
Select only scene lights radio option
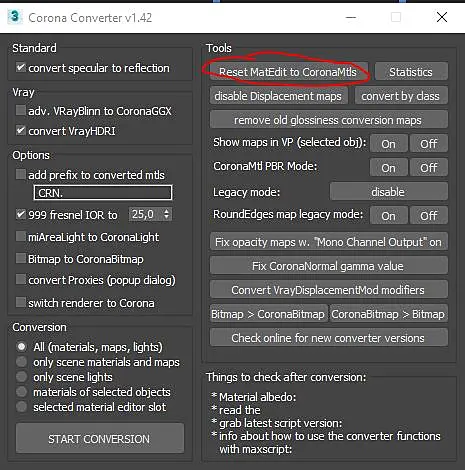(22, 377)
